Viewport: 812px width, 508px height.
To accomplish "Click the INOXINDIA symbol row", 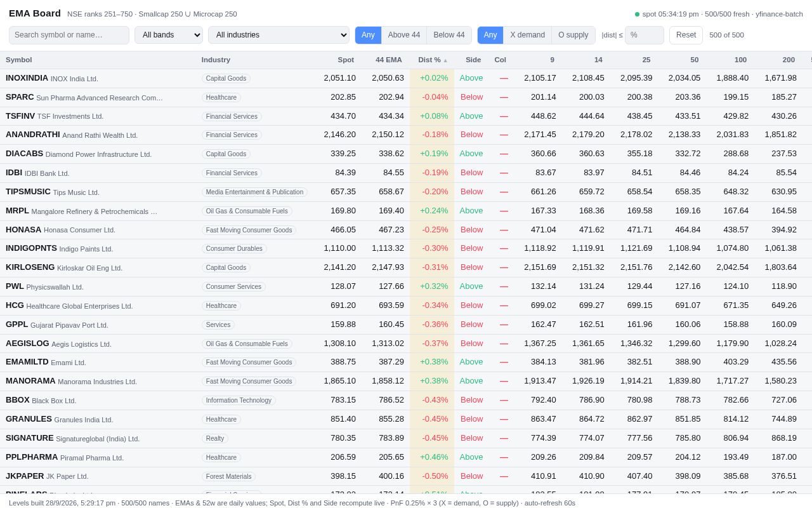I will [x=406, y=78].
